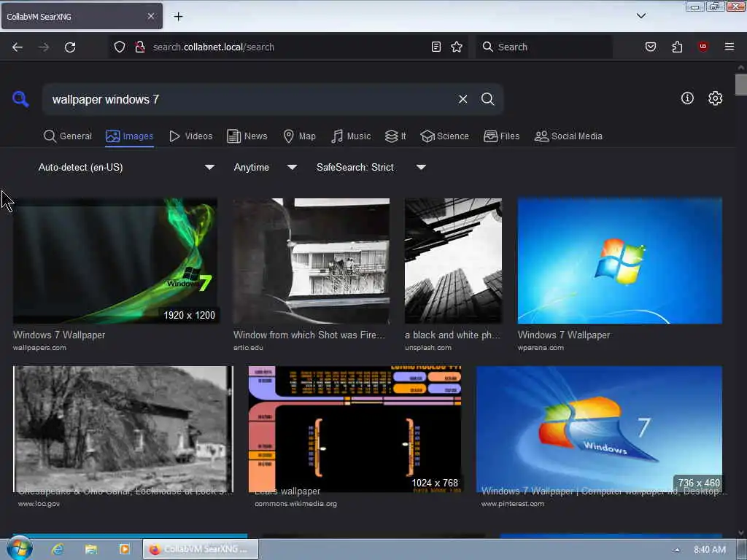This screenshot has height=560, width=747.
Task: Click the commons.wikimedia.org source link
Action: (x=296, y=504)
